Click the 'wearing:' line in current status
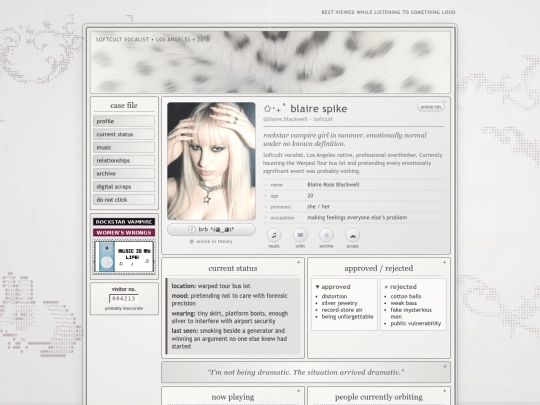The height and width of the screenshot is (405, 540). point(230,317)
